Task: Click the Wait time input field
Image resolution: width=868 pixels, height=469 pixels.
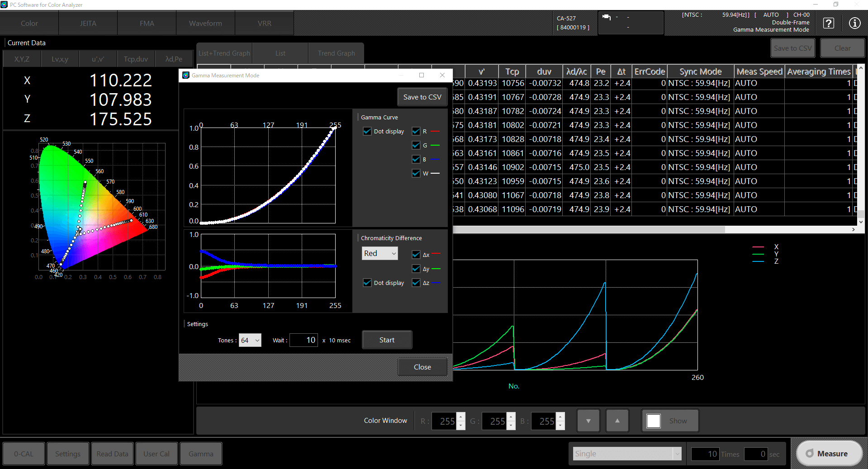Action: (x=304, y=340)
